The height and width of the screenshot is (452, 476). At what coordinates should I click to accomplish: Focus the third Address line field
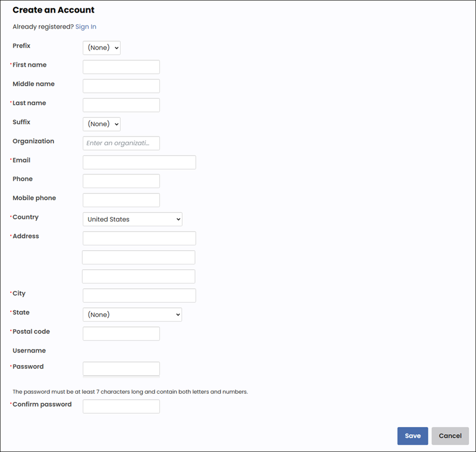[x=139, y=276]
